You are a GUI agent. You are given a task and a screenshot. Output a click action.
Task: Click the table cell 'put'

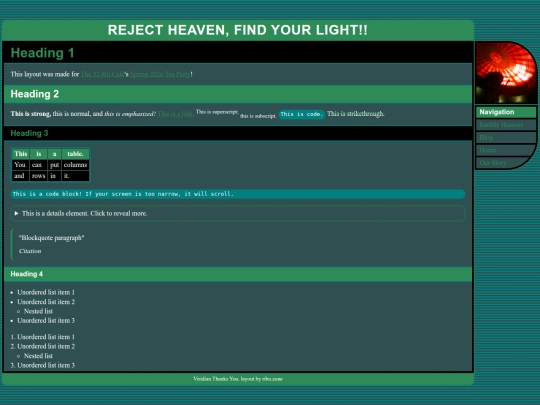[x=54, y=165]
